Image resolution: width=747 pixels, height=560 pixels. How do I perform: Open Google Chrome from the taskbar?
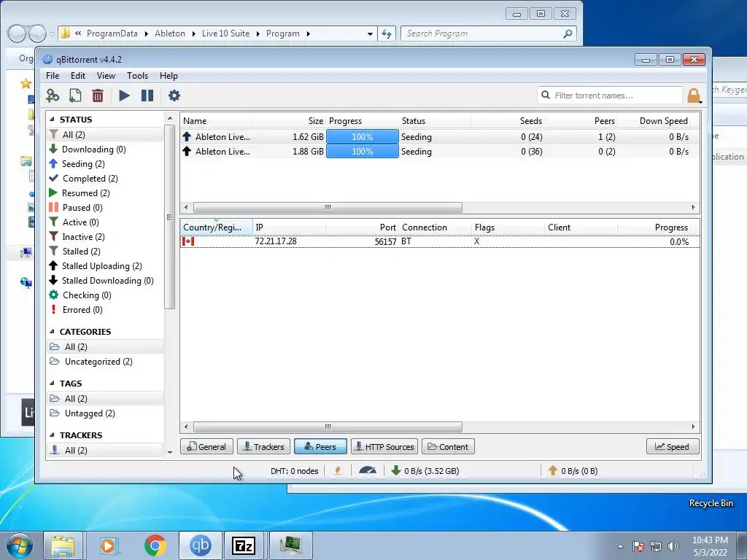tap(155, 545)
